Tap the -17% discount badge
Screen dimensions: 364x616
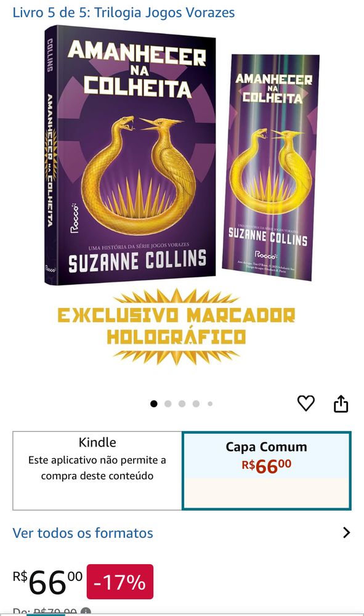pos(119,582)
